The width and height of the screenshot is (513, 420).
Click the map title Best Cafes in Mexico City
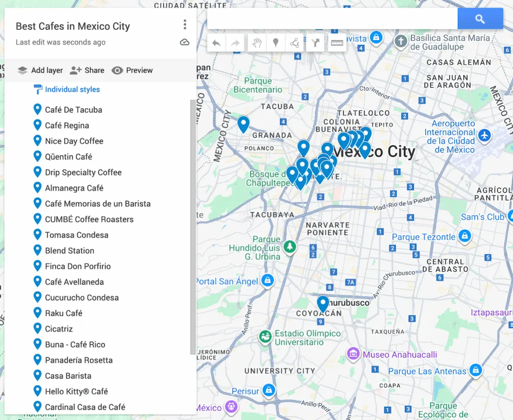tap(73, 26)
